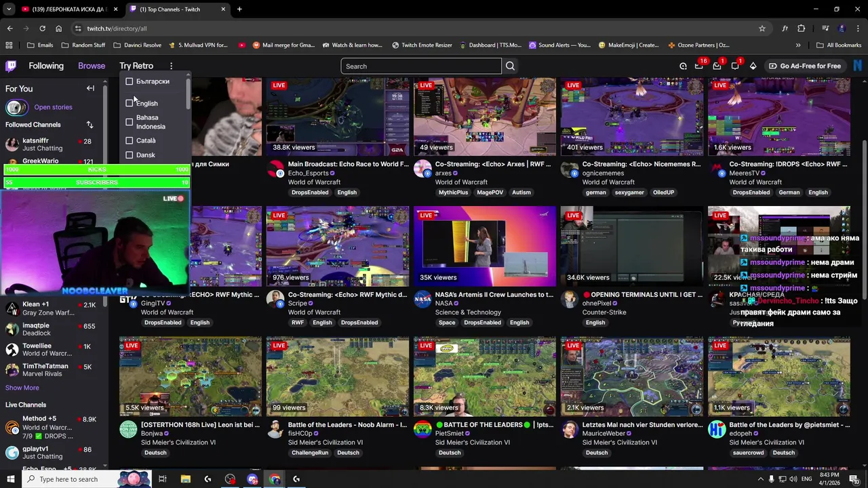Collapse the For You sidebar
Screen dimensions: 868x488
tap(90, 89)
